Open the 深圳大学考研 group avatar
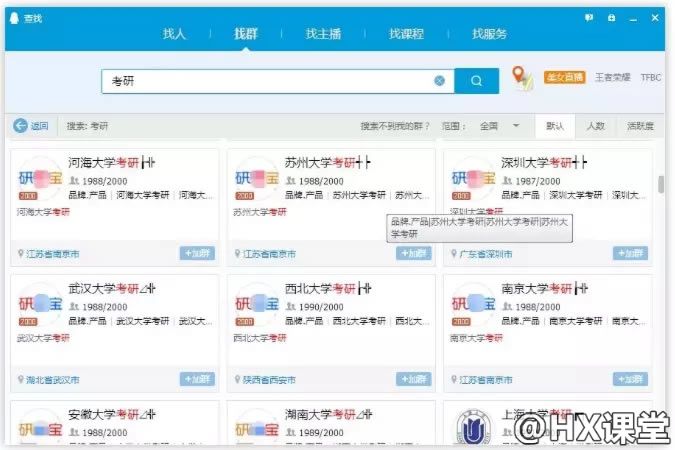675x450 pixels. (473, 178)
